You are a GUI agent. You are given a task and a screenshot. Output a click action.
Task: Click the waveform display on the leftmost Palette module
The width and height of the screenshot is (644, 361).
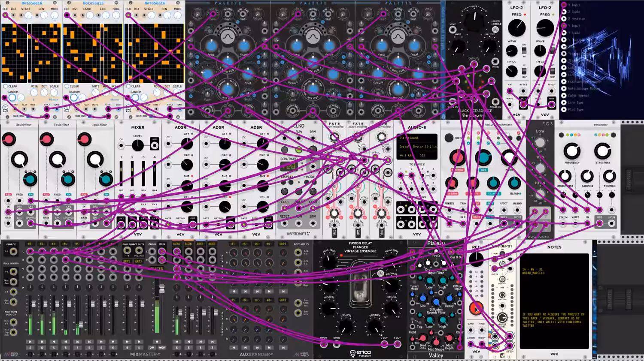(228, 37)
